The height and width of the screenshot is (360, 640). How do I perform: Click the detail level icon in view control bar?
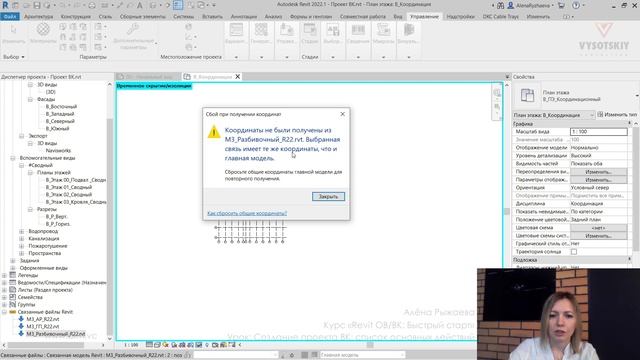click(x=149, y=345)
